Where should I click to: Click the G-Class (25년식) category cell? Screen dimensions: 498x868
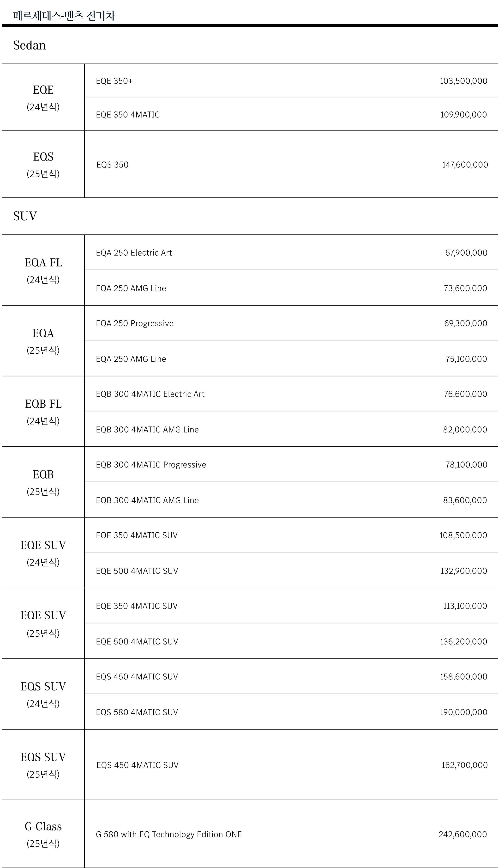(x=43, y=834)
